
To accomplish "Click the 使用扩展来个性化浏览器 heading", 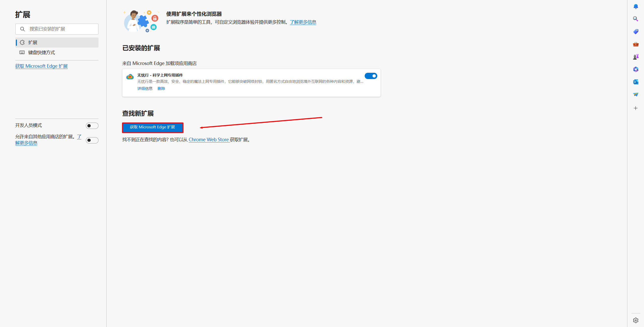I will [x=194, y=14].
